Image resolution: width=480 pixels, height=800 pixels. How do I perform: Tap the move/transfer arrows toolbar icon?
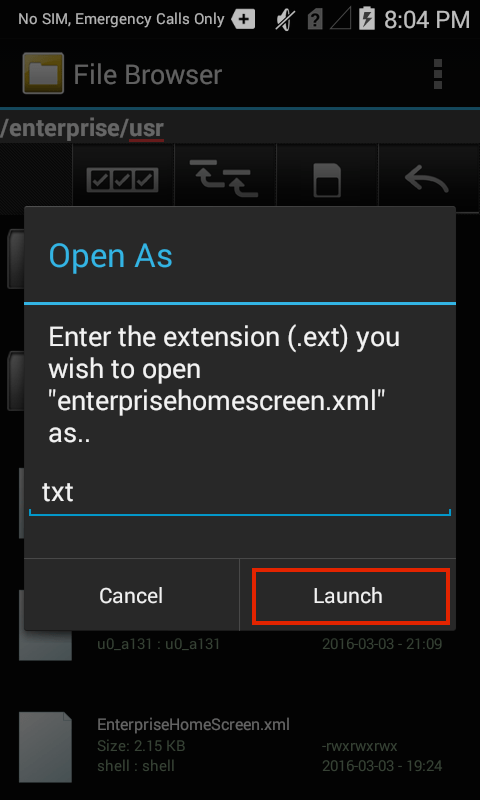tap(224, 180)
